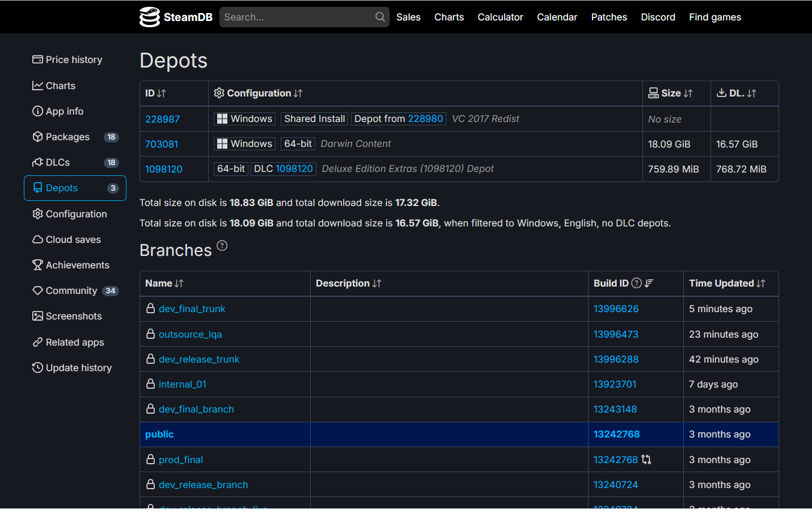
Task: Open Charts in the top navigation bar
Action: 449,17
